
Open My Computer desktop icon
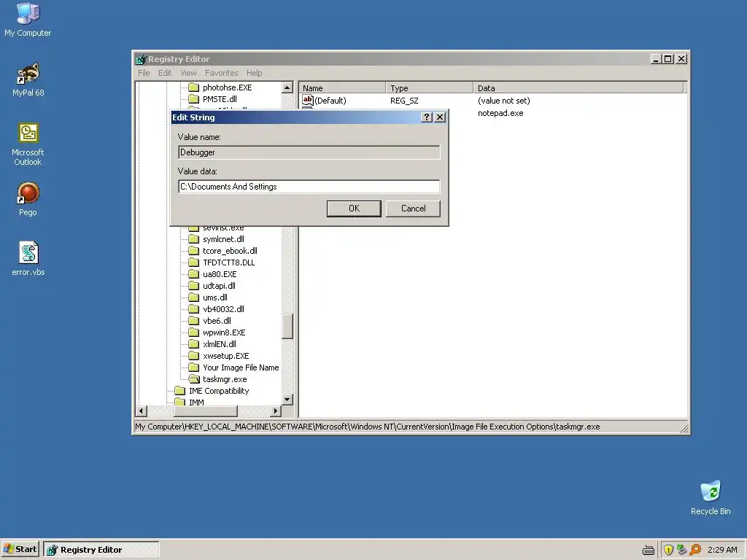click(x=28, y=20)
